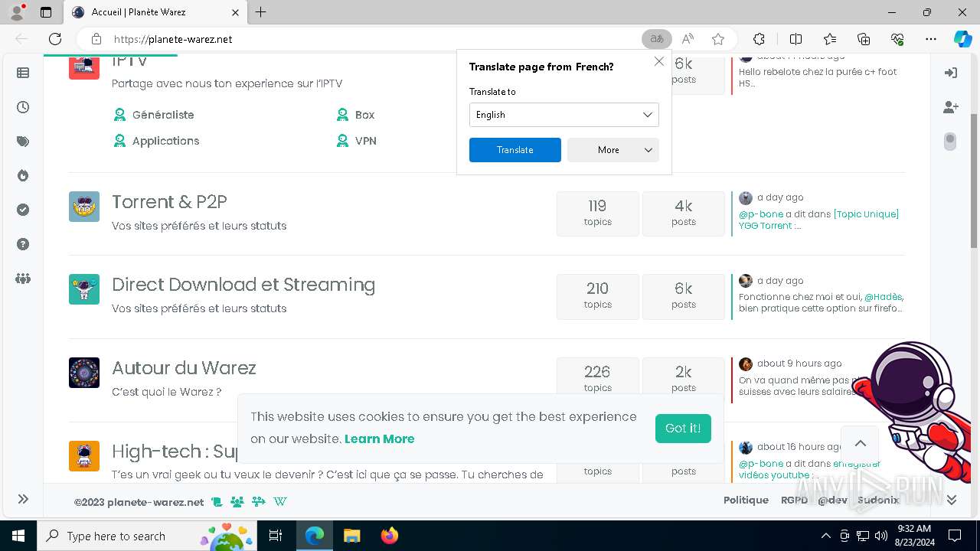Expand More options arrow in translate popup
The height and width of the screenshot is (551, 980).
(x=648, y=150)
